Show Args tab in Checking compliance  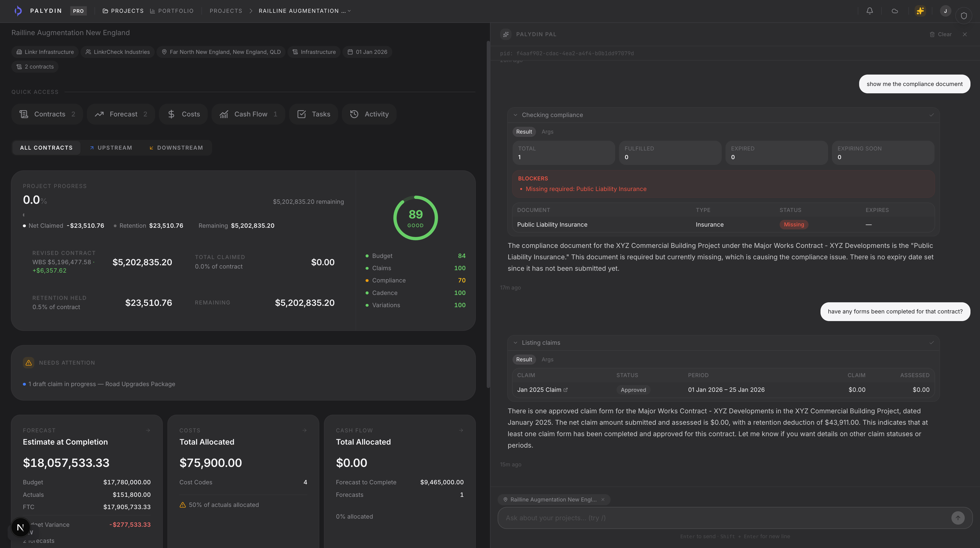pyautogui.click(x=547, y=132)
